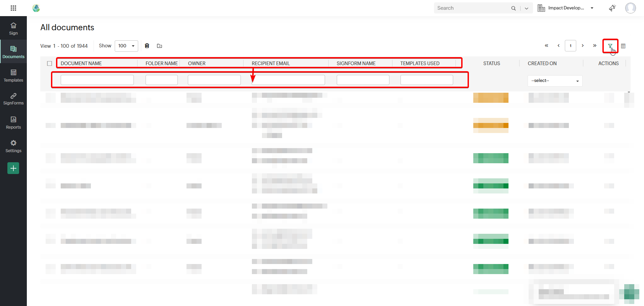
Task: Open the announcements megaphone icon
Action: [x=612, y=8]
